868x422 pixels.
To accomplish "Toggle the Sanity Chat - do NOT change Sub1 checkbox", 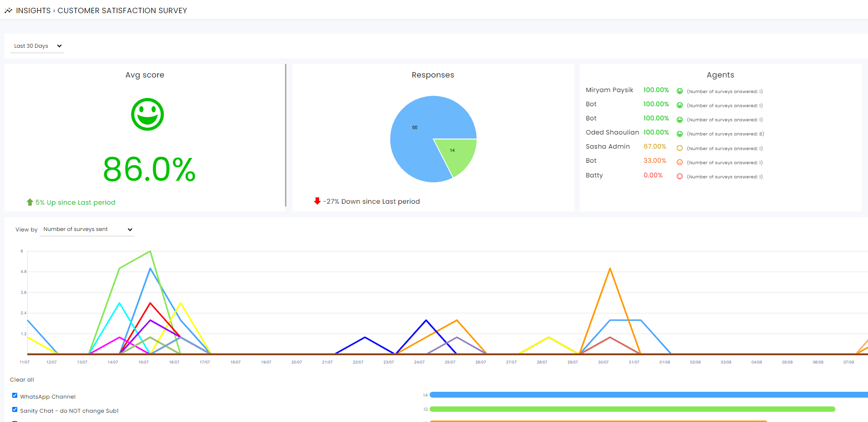I will tap(15, 410).
